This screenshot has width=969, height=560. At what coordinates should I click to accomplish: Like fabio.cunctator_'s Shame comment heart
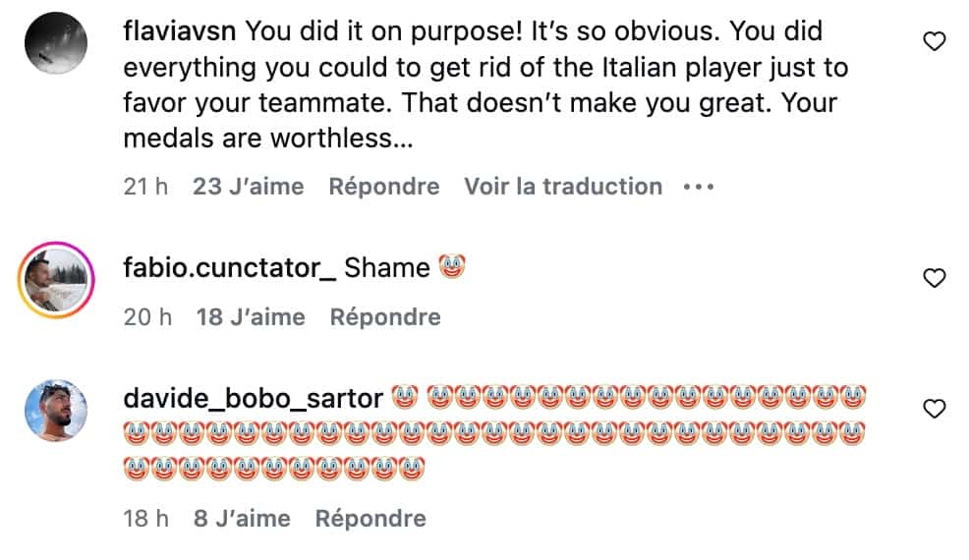936,279
